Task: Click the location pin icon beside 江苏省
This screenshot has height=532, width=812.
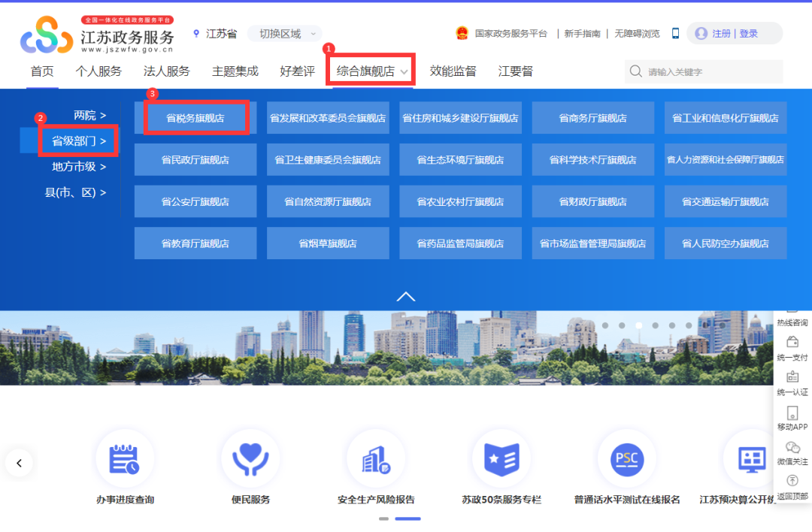Action: [x=196, y=34]
